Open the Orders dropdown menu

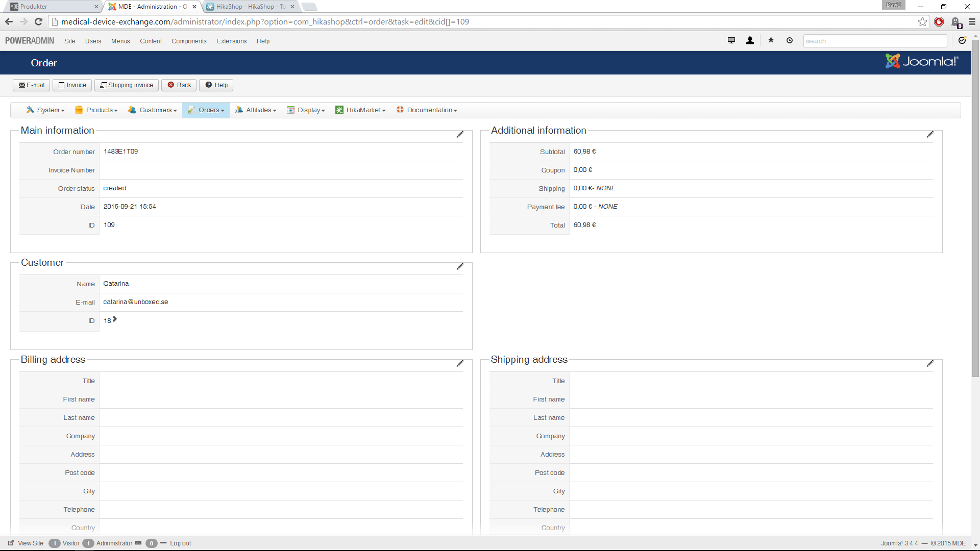click(x=206, y=110)
